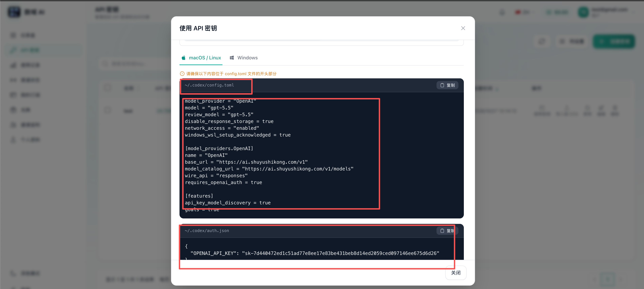Click the base_url line in config.toml
This screenshot has width=644, height=289.
(246, 162)
